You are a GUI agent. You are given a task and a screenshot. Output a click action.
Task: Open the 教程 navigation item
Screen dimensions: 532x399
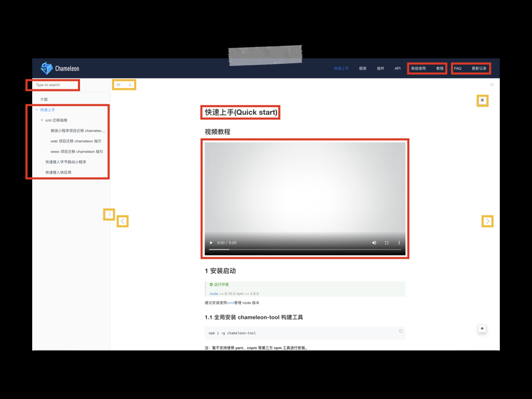440,69
